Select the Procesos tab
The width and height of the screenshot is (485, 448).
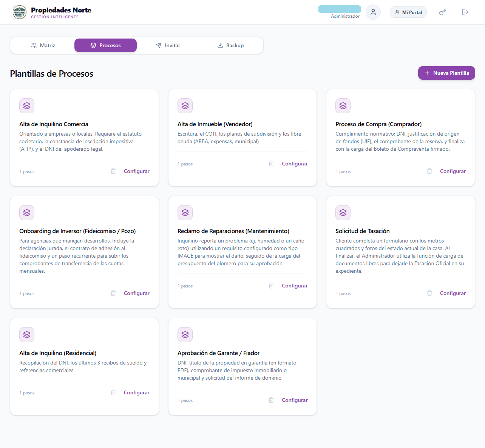pyautogui.click(x=105, y=45)
